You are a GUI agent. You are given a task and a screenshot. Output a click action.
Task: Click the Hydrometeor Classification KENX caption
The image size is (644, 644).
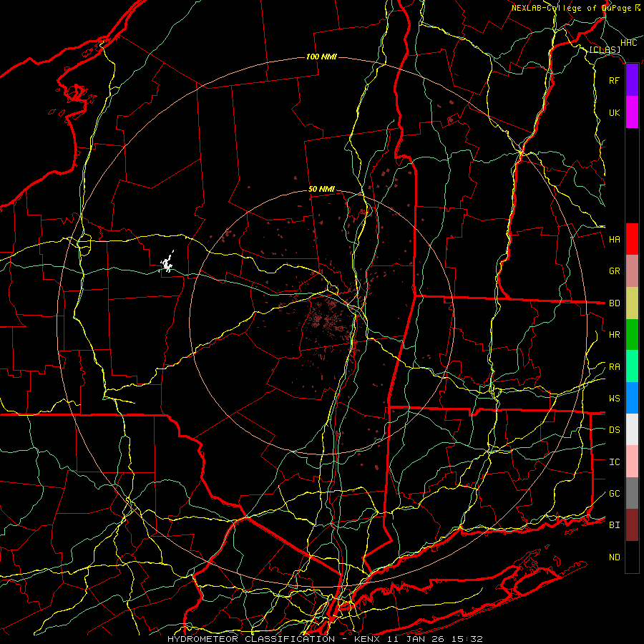point(325,639)
